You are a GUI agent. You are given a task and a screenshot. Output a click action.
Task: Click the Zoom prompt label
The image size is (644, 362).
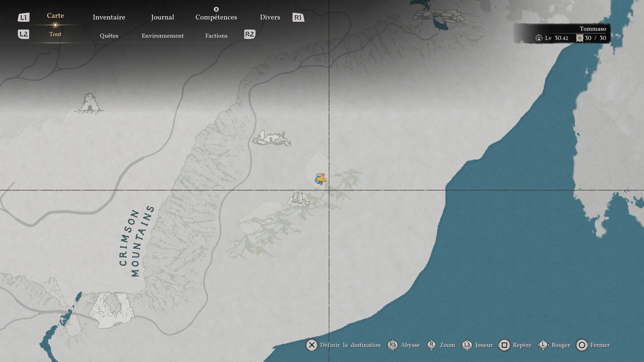[x=447, y=345]
